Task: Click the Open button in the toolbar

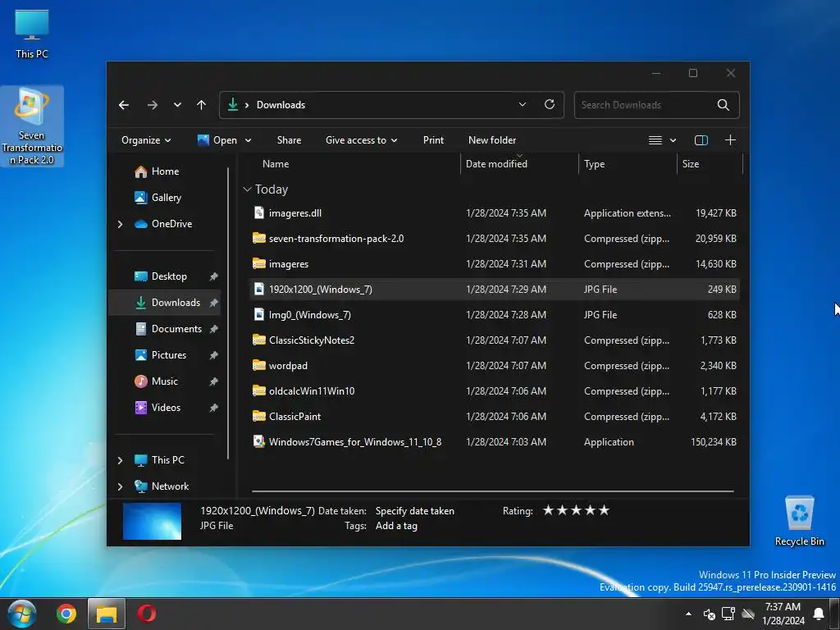Action: tap(217, 140)
